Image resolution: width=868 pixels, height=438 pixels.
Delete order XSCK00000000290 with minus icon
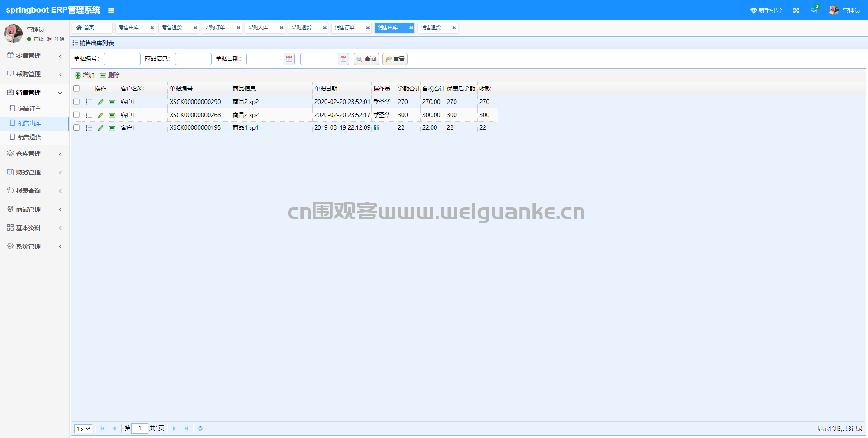112,102
